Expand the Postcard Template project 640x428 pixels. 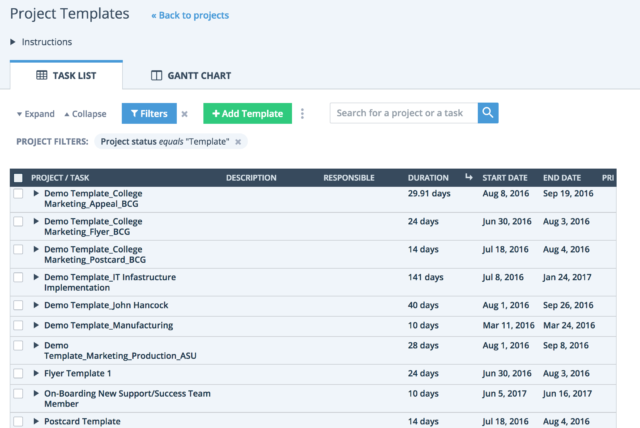(x=36, y=421)
